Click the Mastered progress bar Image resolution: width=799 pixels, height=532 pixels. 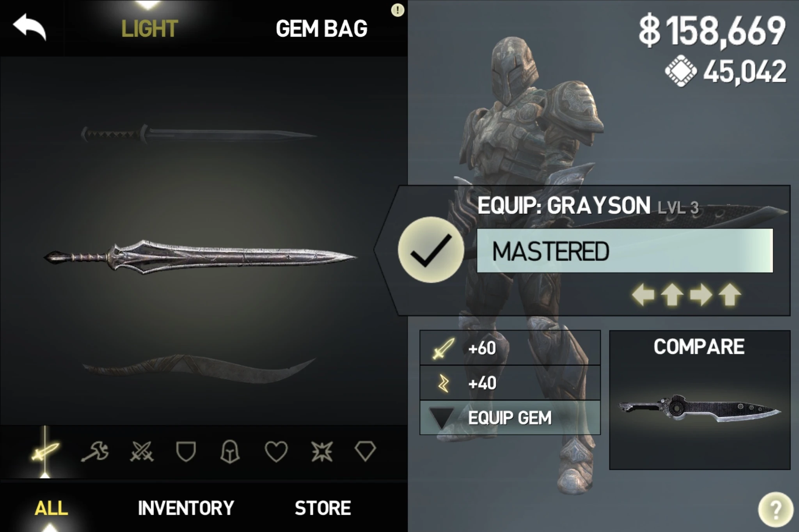click(625, 251)
